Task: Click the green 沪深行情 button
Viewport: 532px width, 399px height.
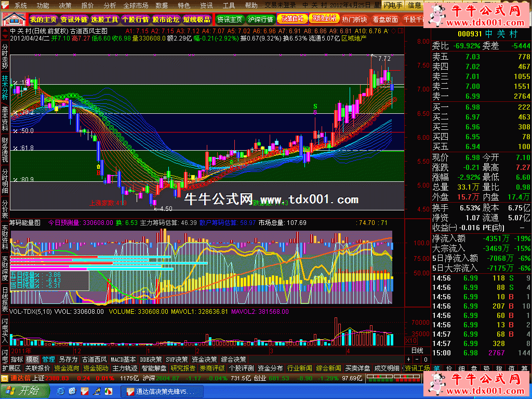Action: (261, 19)
